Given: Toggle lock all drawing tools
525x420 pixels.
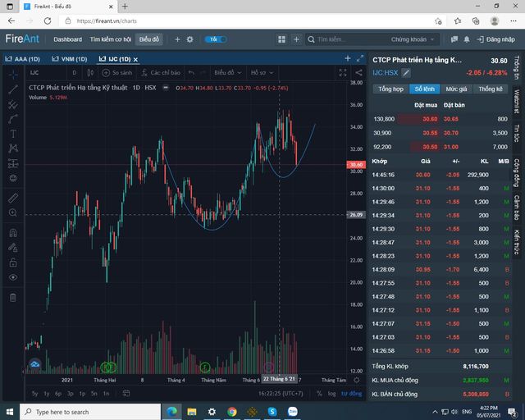Looking at the screenshot, I should (13, 262).
